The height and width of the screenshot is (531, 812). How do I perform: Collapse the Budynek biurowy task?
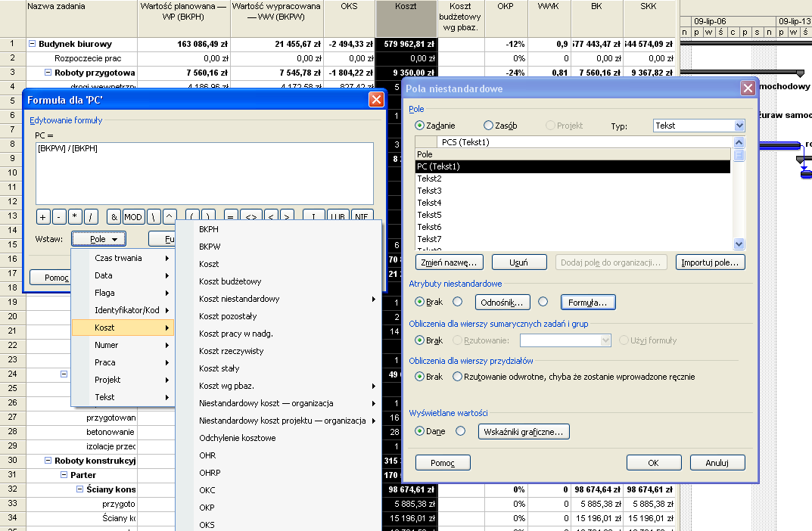point(32,44)
